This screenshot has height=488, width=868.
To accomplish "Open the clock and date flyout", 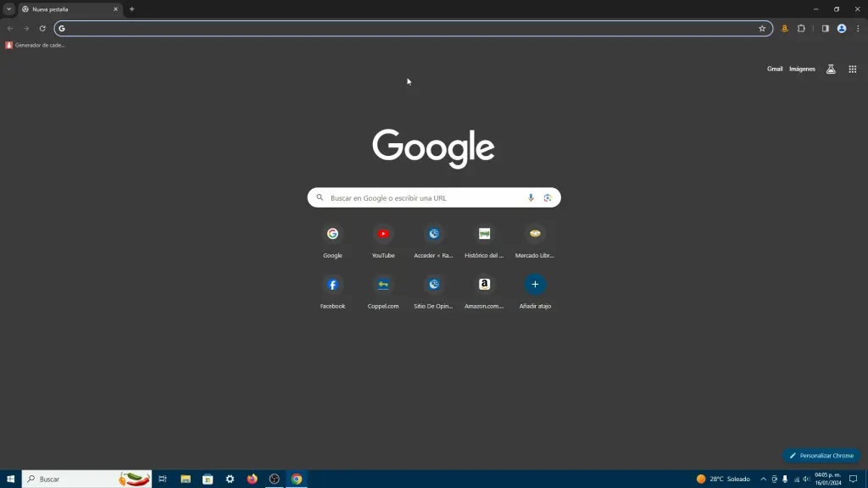I will (827, 479).
